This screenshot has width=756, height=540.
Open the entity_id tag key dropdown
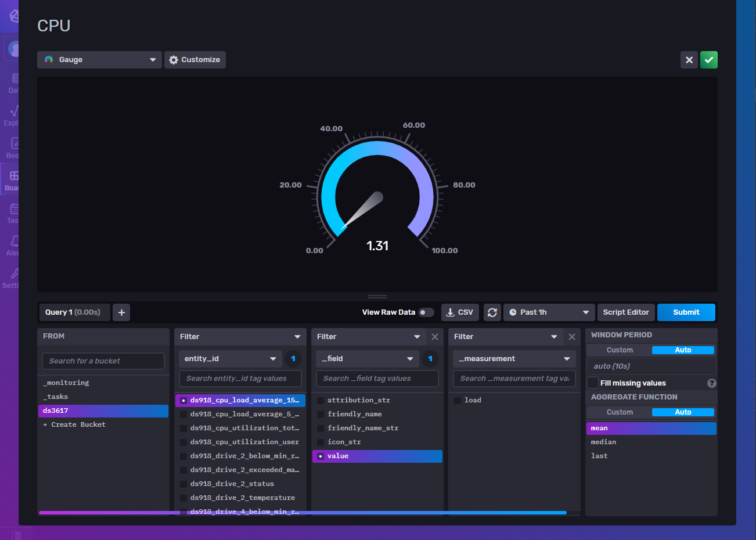[231, 359]
